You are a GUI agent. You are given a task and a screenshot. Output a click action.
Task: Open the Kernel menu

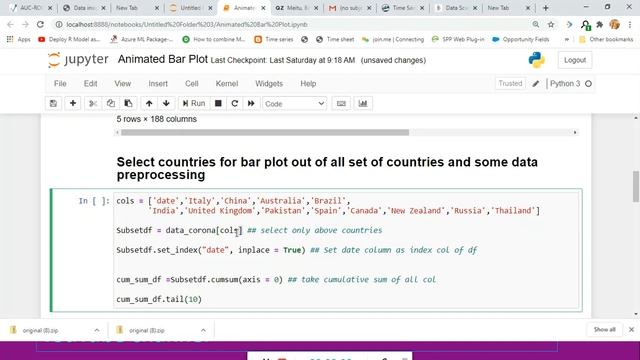coord(227,84)
